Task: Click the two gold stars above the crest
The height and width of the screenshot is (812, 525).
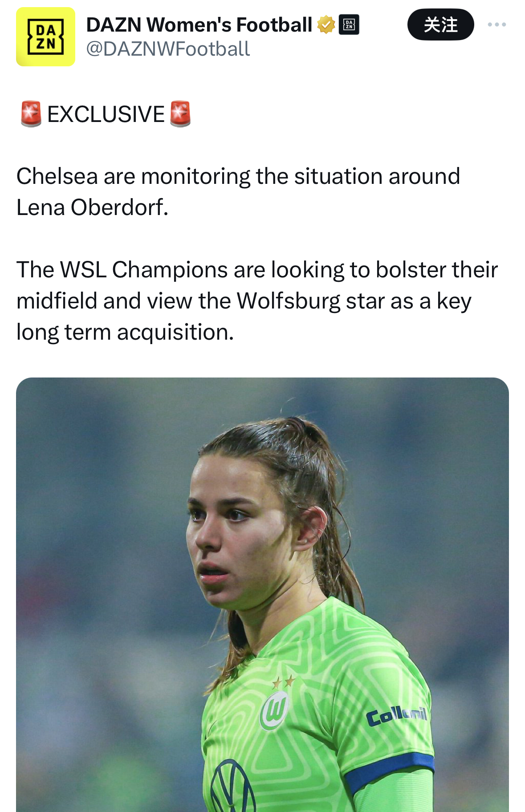Action: pos(284,682)
